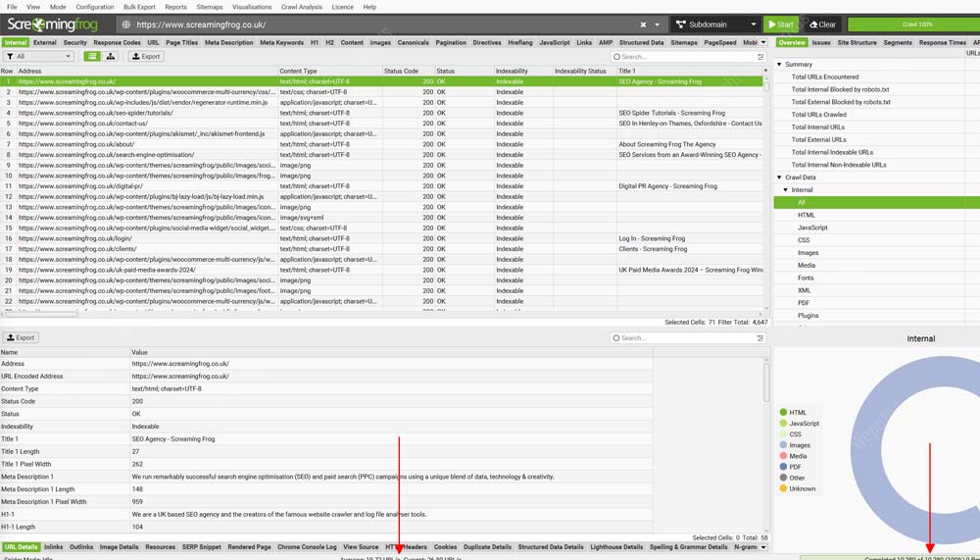
Task: Select the seo-spider/tutorials/ address row
Action: tap(381, 113)
